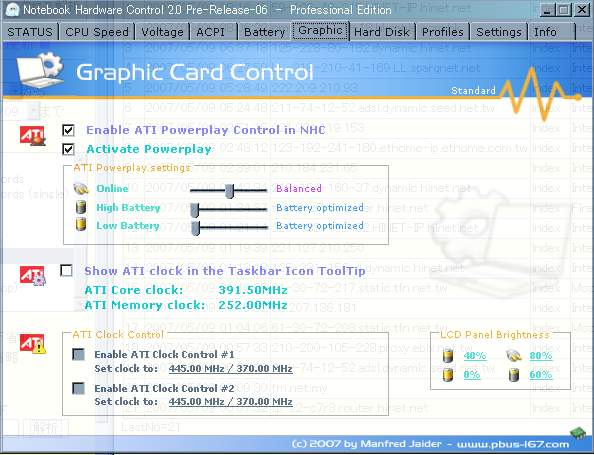
Task: Click power plug icon beside 80% brightness
Action: (x=514, y=356)
